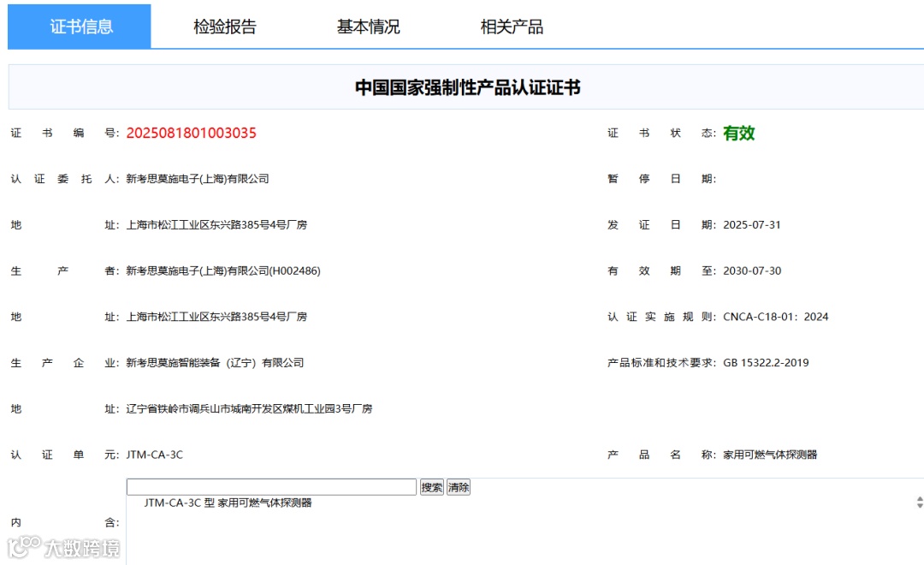Click the standard GB 15322.2-2019

click(x=766, y=363)
